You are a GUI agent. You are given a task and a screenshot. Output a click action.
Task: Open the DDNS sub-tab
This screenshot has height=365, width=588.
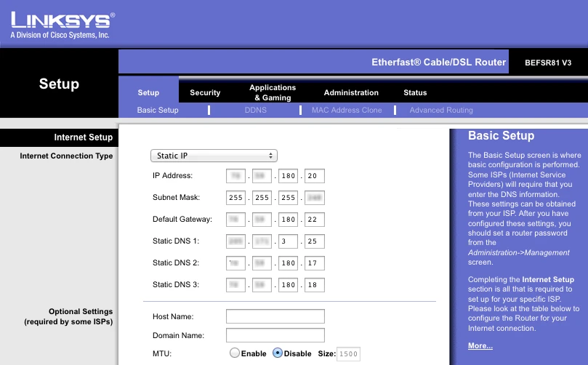pos(255,111)
